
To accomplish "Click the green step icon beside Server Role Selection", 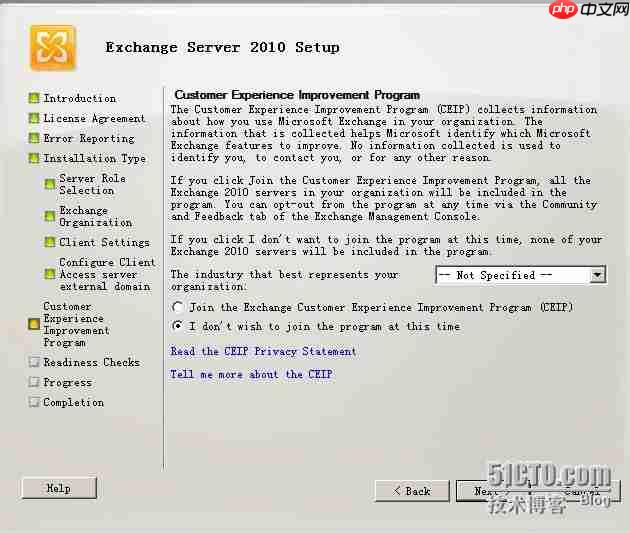I will [50, 184].
